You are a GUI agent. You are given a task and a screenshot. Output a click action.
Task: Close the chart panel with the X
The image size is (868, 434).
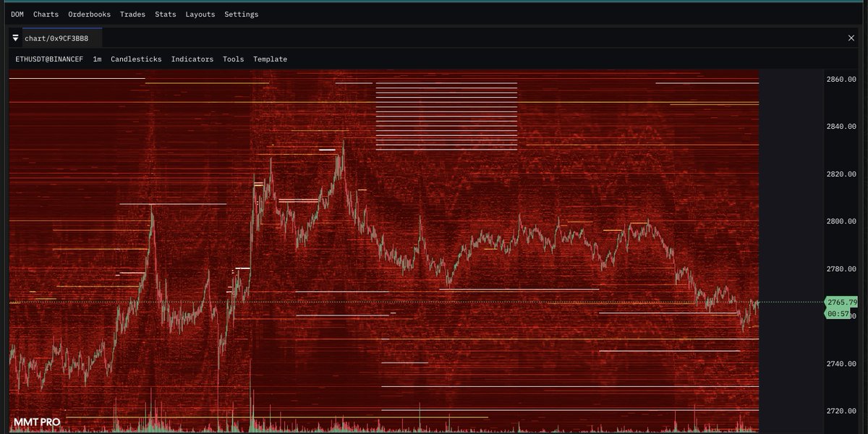coord(851,38)
